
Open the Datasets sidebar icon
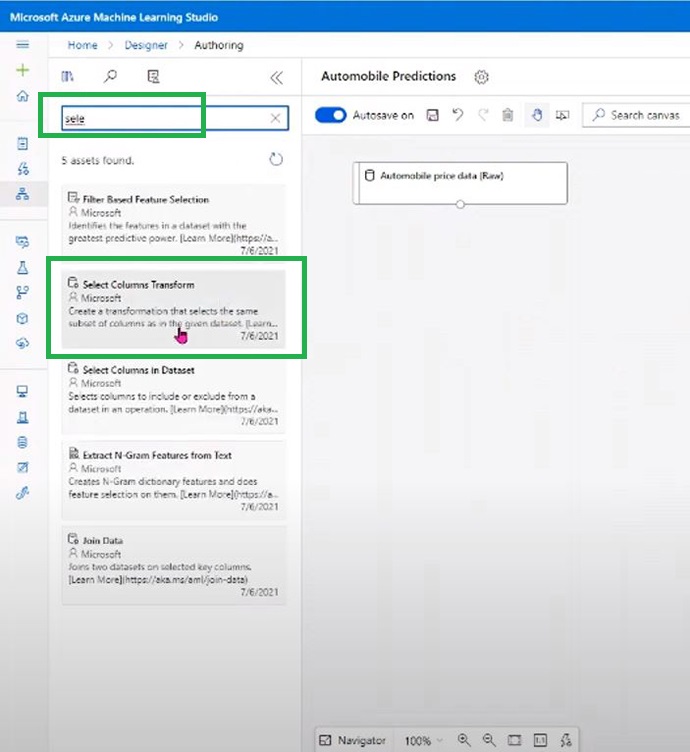[23, 242]
